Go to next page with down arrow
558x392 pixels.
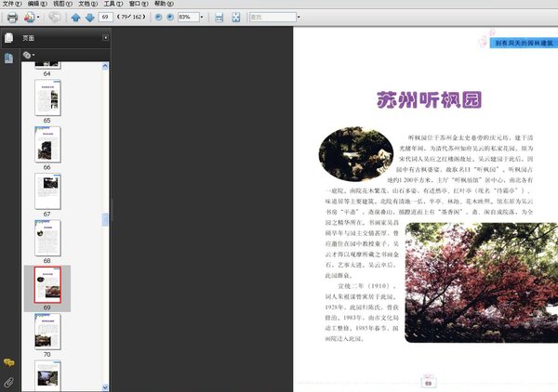[x=89, y=17]
